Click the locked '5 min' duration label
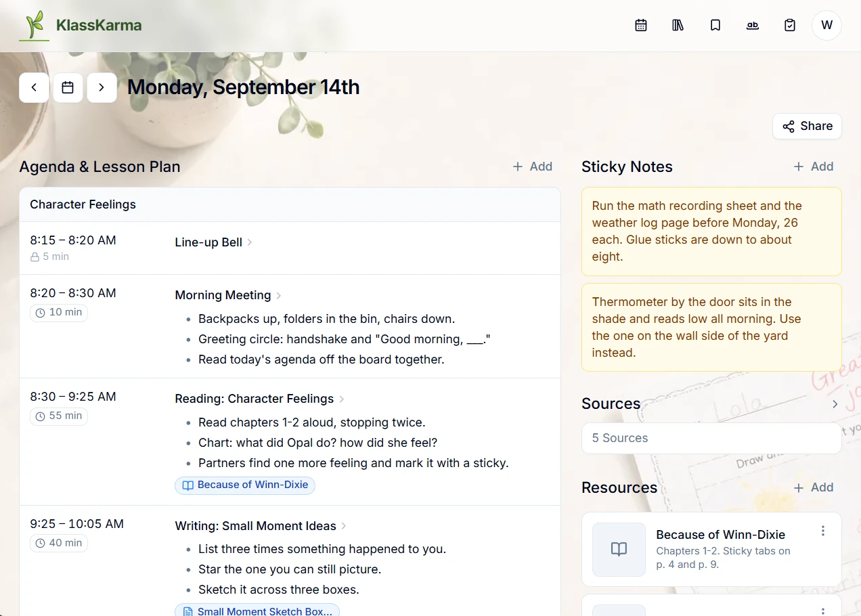 click(x=49, y=257)
